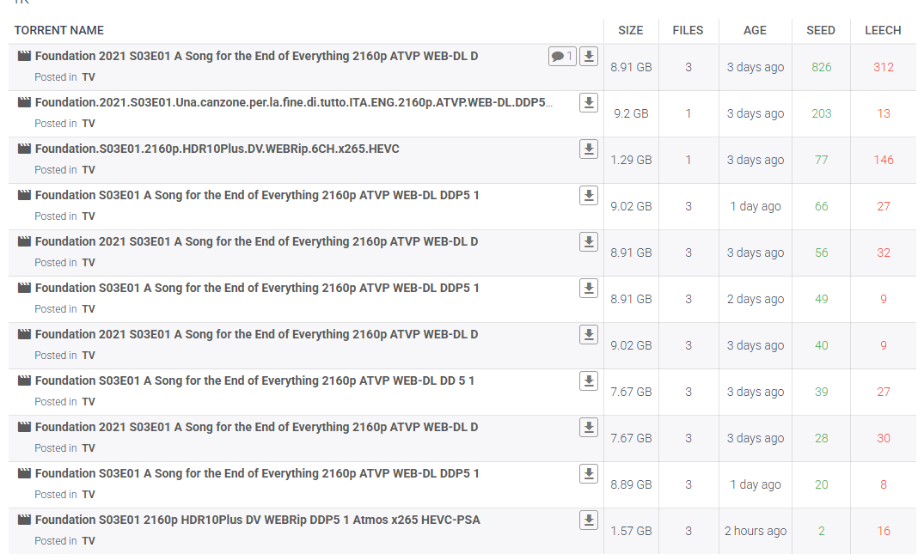
Task: Click the seed count 77
Action: click(821, 160)
